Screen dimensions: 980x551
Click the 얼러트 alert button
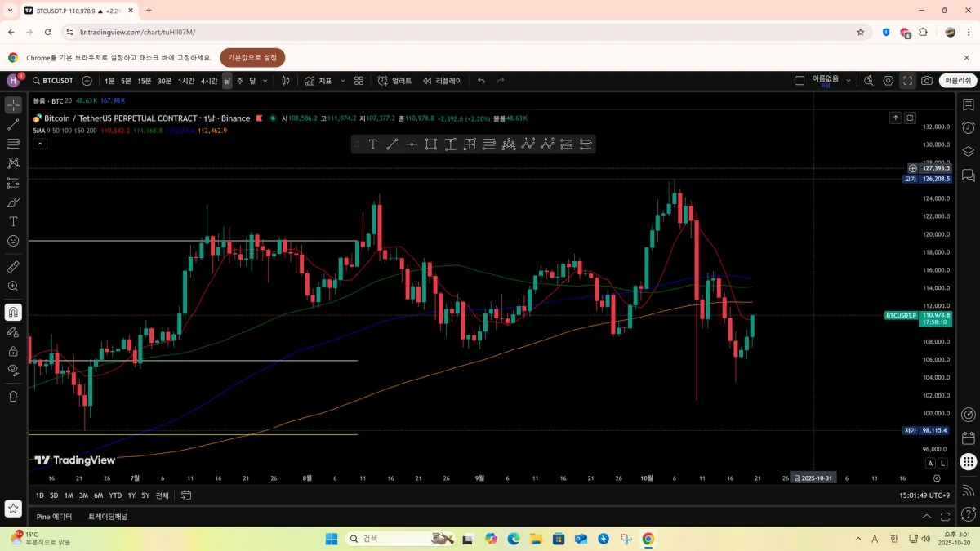coord(394,81)
